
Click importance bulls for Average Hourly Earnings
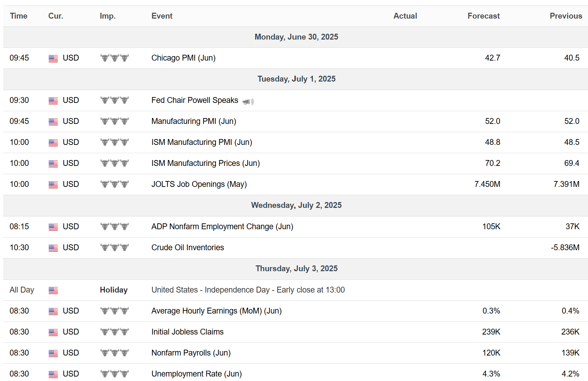pos(115,311)
